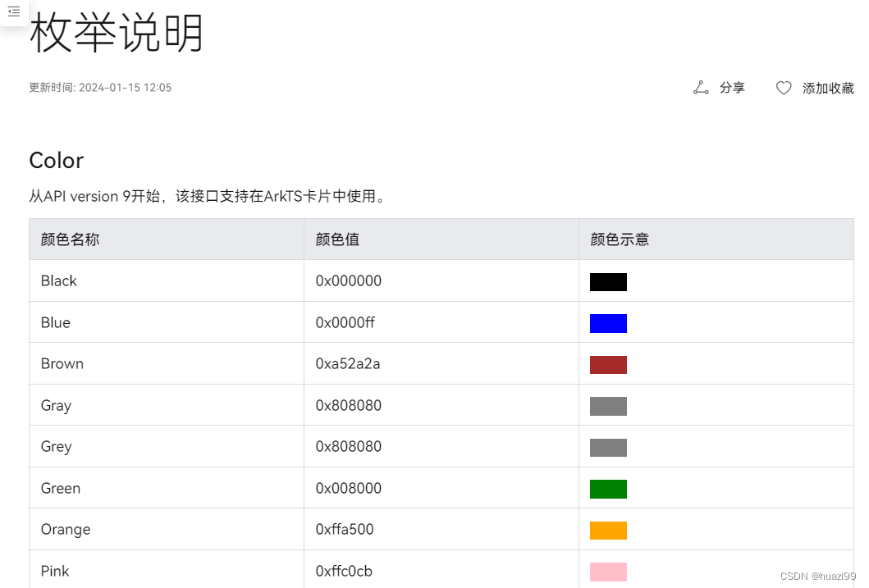Image resolution: width=869 pixels, height=588 pixels.
Task: Click the value 0x008000
Action: (x=349, y=488)
